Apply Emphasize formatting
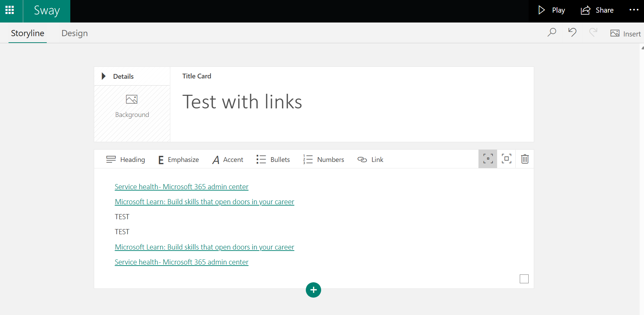 [178, 160]
